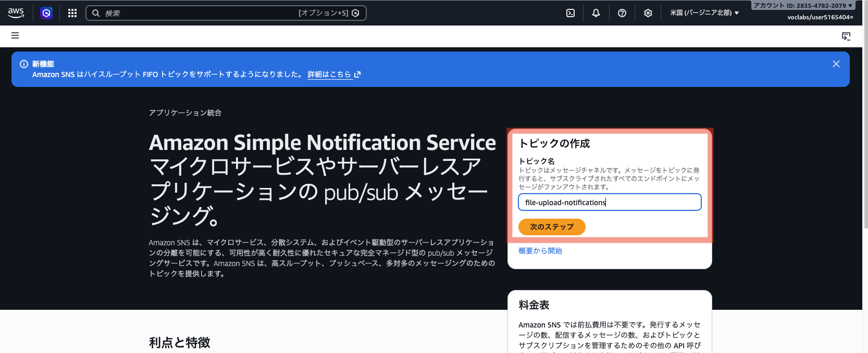Open the AWS home logo
This screenshot has width=868, height=353.
tap(16, 13)
